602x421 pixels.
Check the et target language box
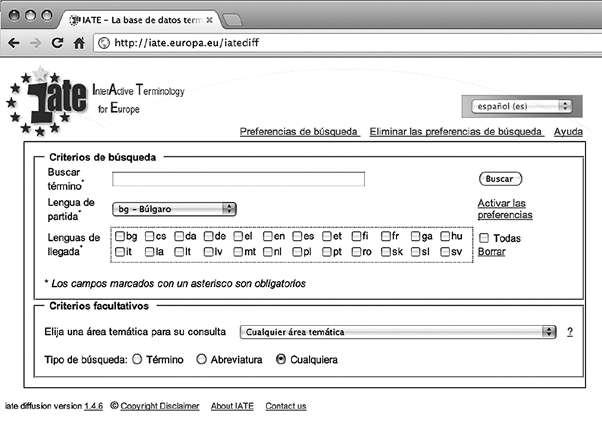click(327, 236)
